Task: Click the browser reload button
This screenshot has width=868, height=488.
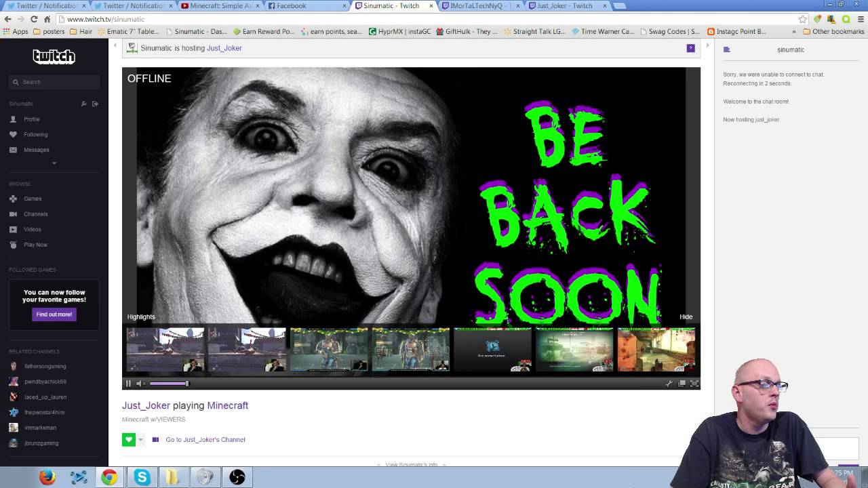Action: (33, 19)
